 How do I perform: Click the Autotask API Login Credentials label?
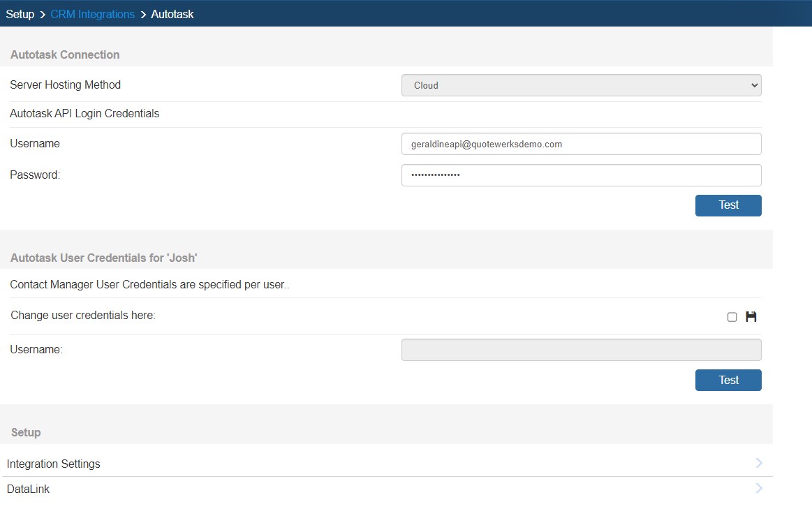pyautogui.click(x=84, y=113)
